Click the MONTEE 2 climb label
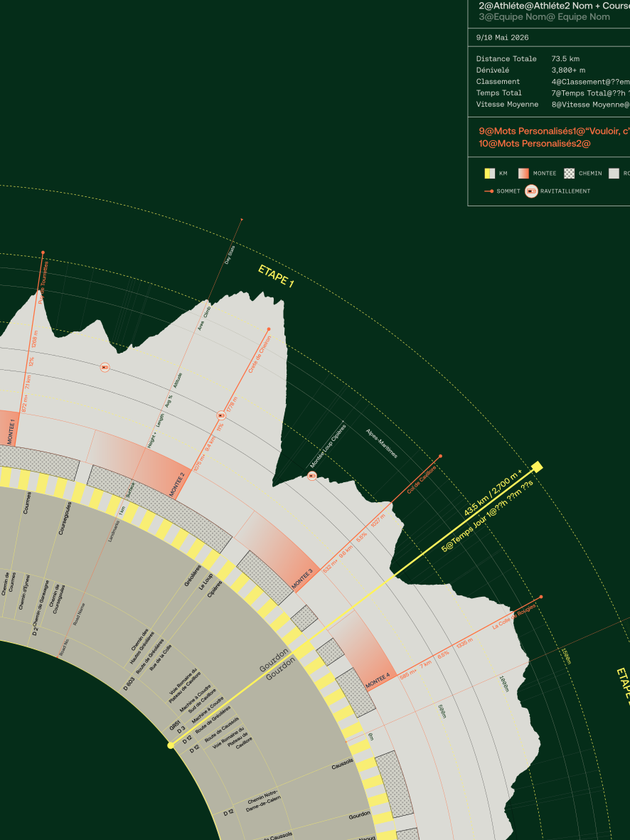Viewport: 630px width, 840px height. tap(177, 485)
